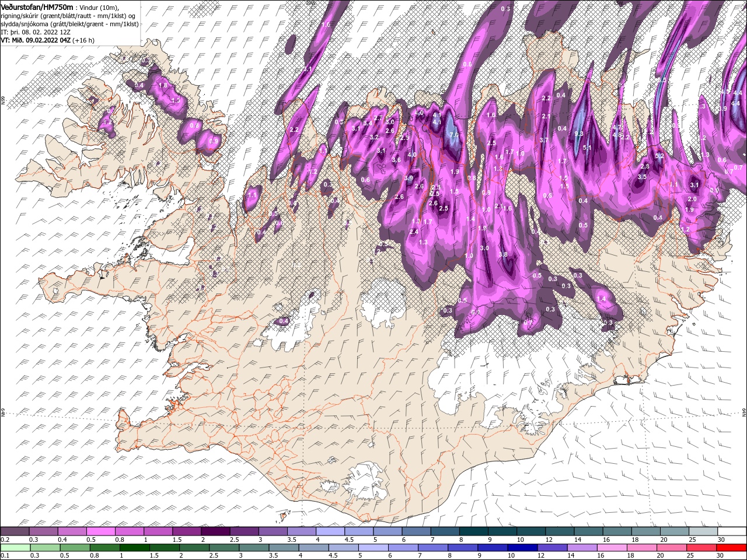Viewport: 747px width, 560px height.
Task: Click the 2.4 snowfall value on map
Action: coord(414,232)
